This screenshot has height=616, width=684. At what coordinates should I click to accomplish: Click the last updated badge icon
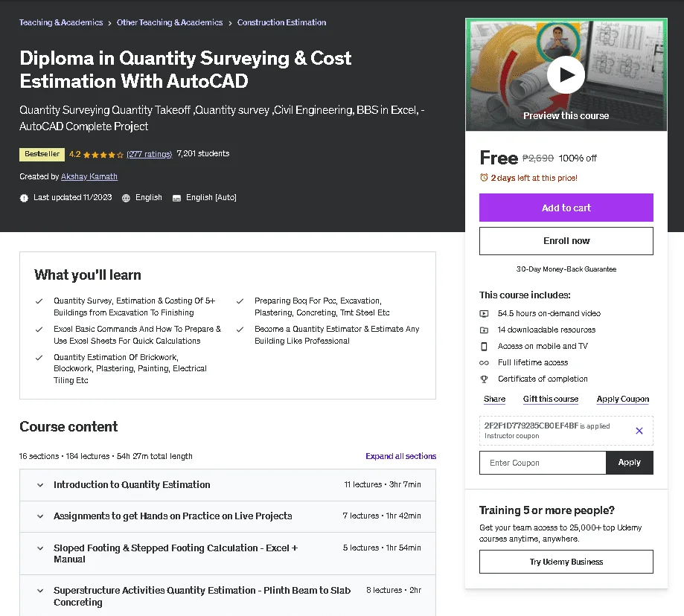(x=24, y=198)
